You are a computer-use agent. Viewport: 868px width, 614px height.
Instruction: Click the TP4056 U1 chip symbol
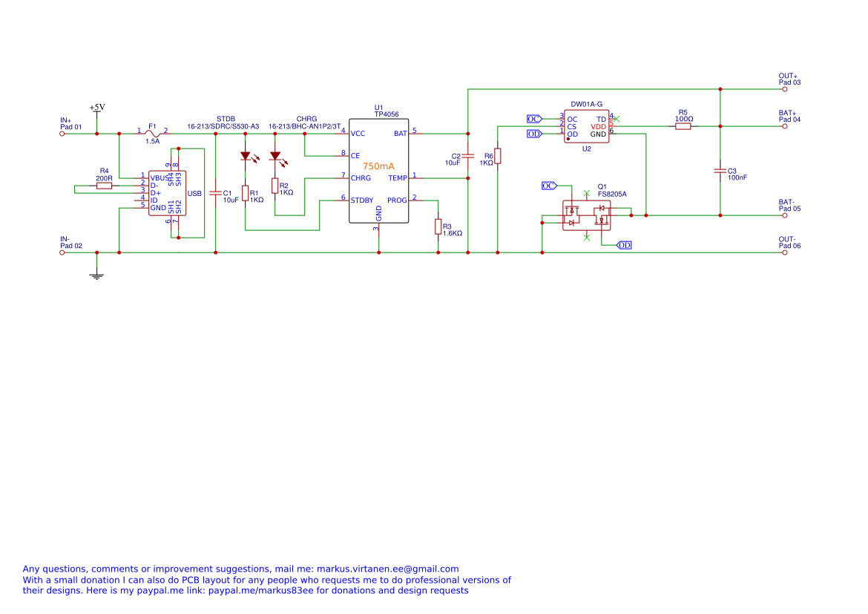(x=378, y=171)
